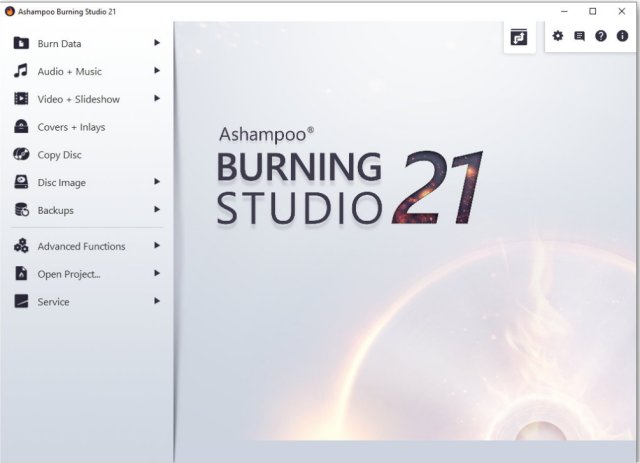640x463 pixels.
Task: Click the Burn Data folder icon
Action: 21,43
